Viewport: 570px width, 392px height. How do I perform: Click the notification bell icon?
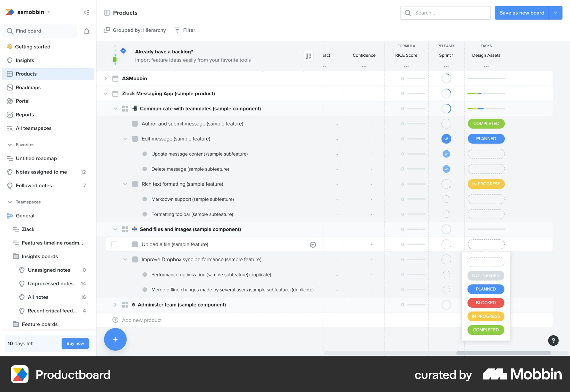click(x=86, y=31)
